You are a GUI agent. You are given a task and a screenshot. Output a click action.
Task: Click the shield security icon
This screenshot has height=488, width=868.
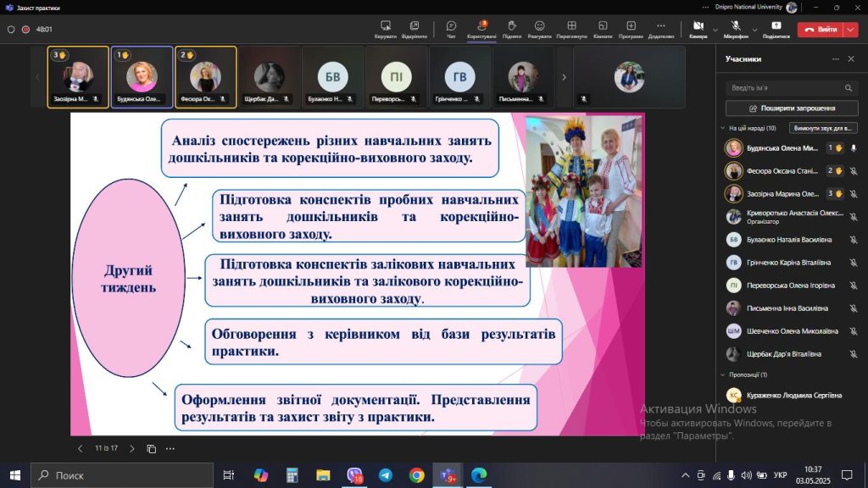[x=11, y=30]
